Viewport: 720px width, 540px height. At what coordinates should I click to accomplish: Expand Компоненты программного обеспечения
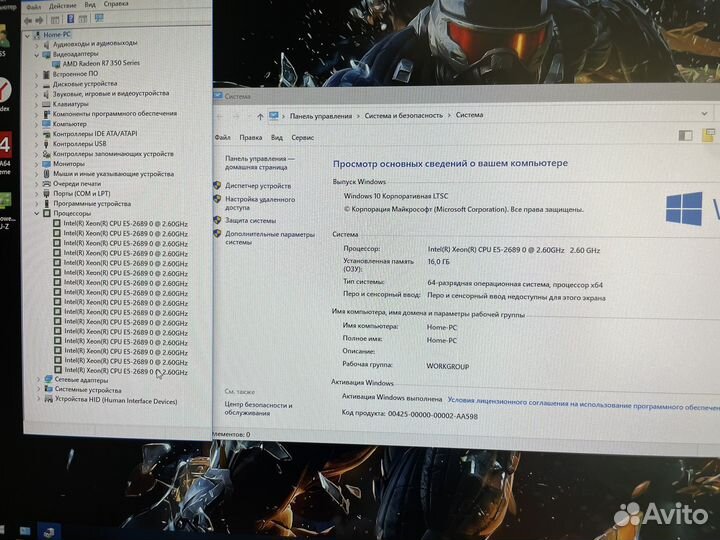point(36,115)
